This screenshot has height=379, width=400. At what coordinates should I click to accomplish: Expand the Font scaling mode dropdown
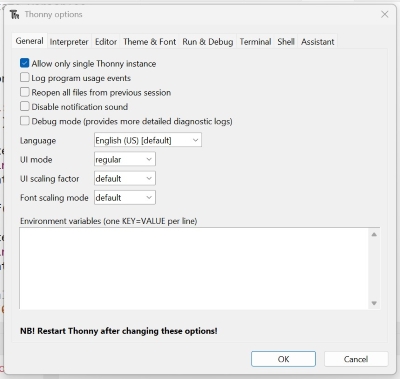click(125, 197)
